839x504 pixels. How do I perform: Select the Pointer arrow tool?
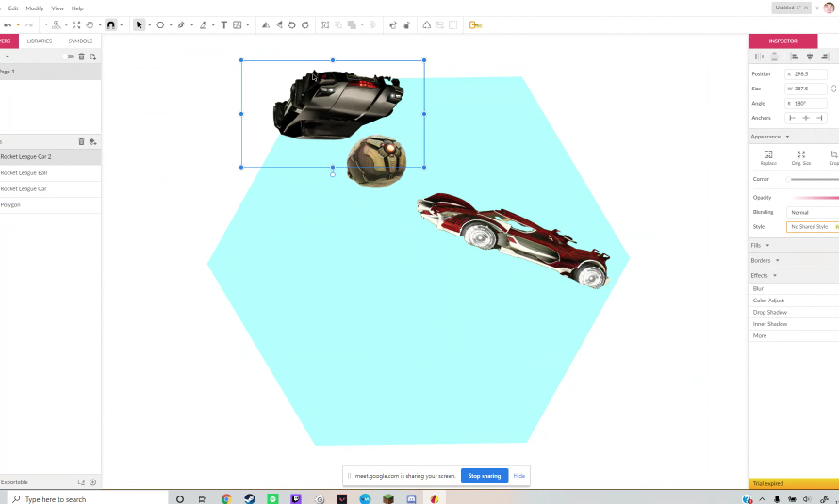click(x=140, y=25)
